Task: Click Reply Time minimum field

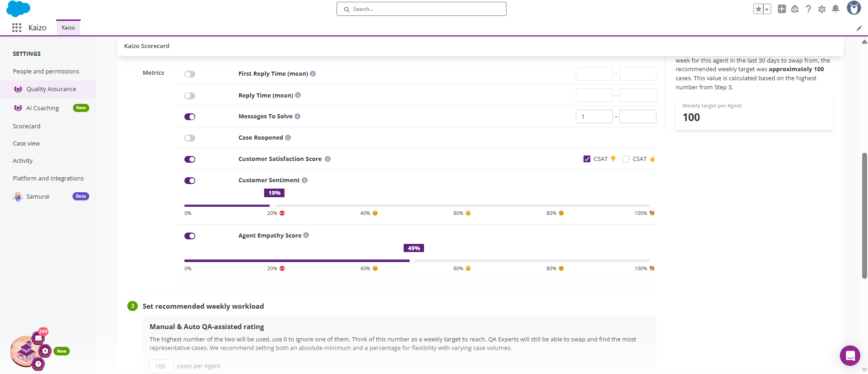Action: click(x=594, y=95)
